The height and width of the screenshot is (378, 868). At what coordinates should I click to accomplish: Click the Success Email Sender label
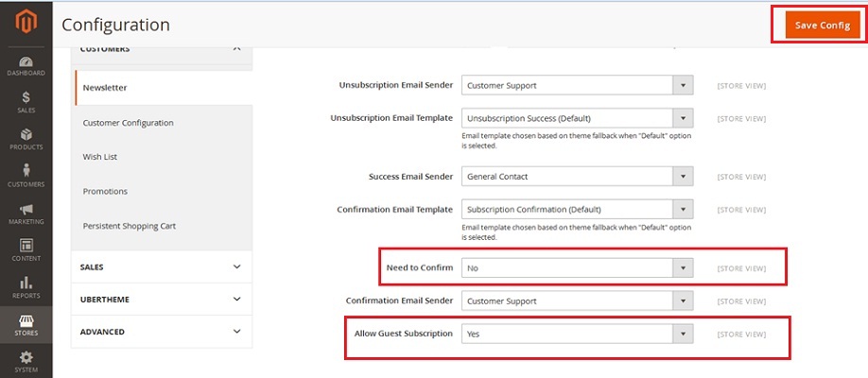(x=410, y=177)
